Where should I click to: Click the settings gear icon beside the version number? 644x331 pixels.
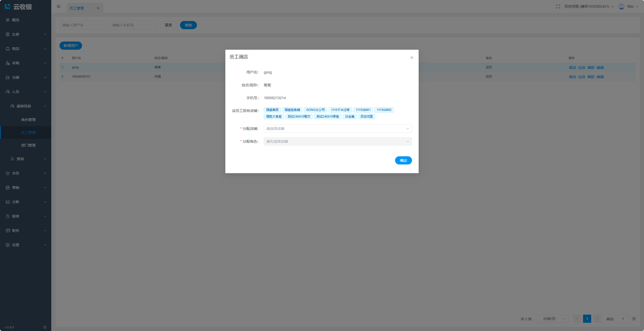(x=45, y=327)
